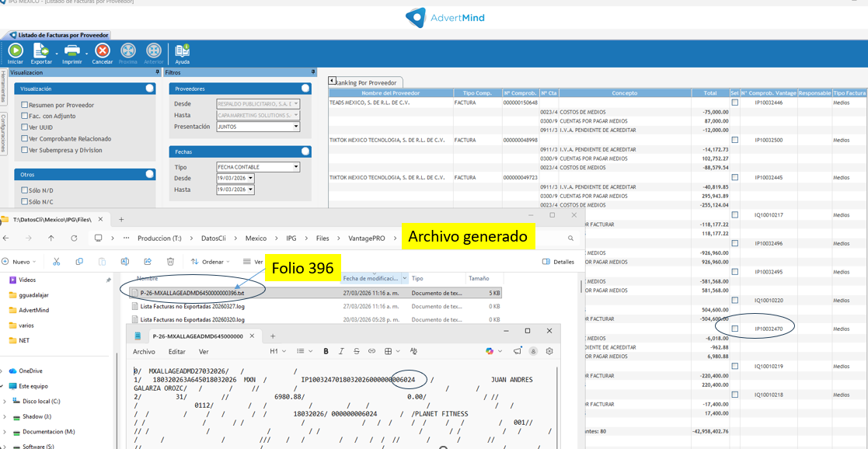Open Notepad settings gear icon

click(549, 351)
